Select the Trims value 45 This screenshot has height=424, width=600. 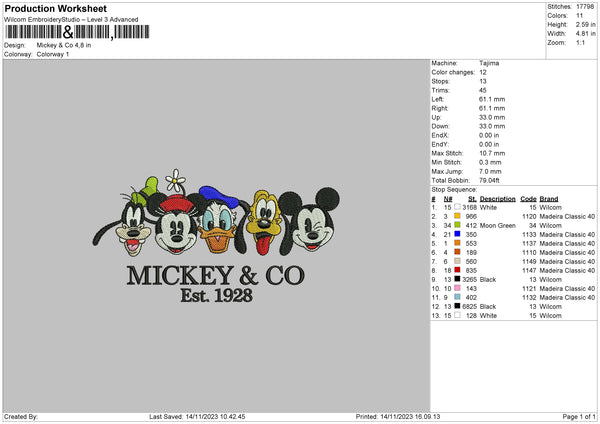point(483,90)
